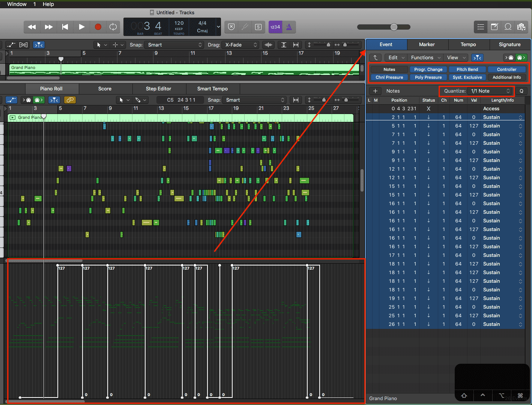Switch to the Marker tab
This screenshot has height=405, width=532.
pos(427,45)
